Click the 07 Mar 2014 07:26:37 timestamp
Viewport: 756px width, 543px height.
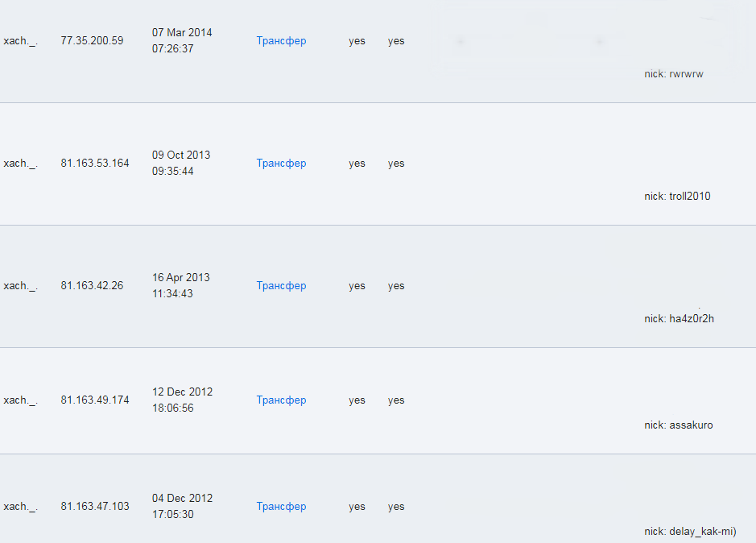[x=182, y=41]
